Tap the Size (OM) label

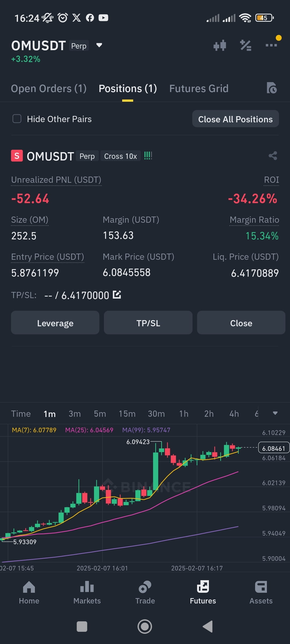click(30, 220)
